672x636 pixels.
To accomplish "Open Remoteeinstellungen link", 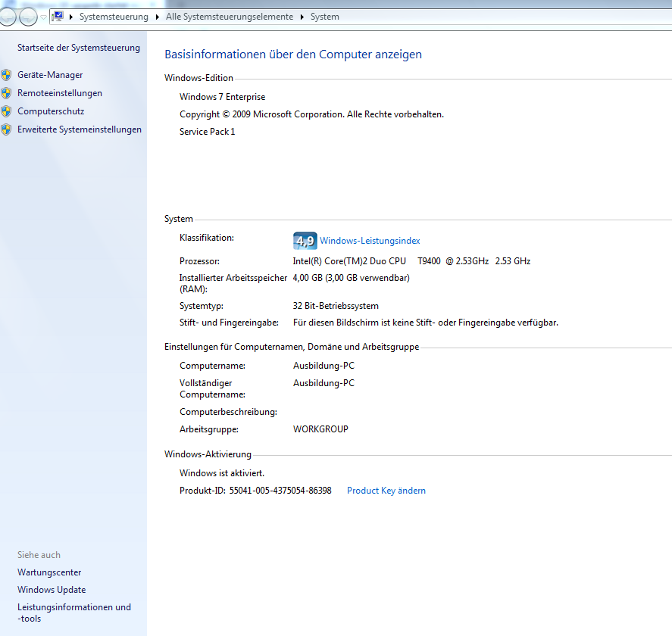I will pyautogui.click(x=60, y=93).
